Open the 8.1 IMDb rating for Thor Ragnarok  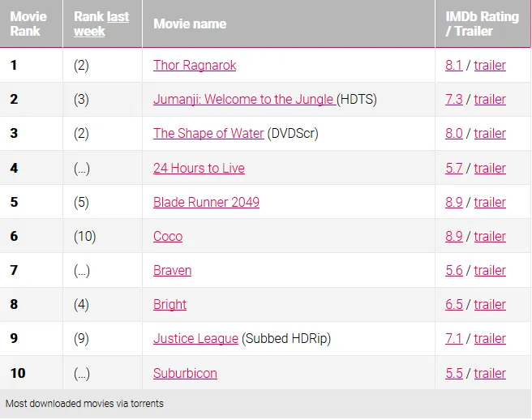tap(454, 65)
